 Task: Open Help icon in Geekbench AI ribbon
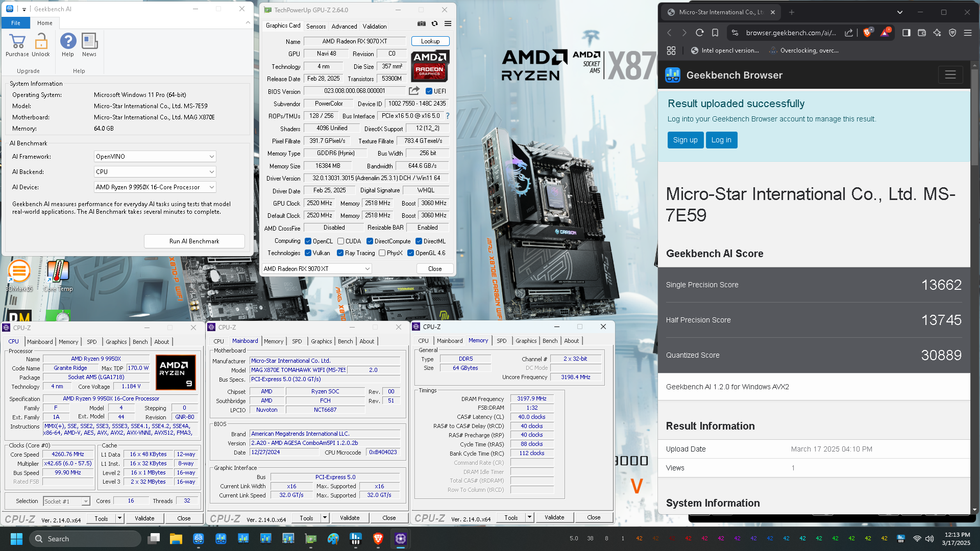(68, 41)
